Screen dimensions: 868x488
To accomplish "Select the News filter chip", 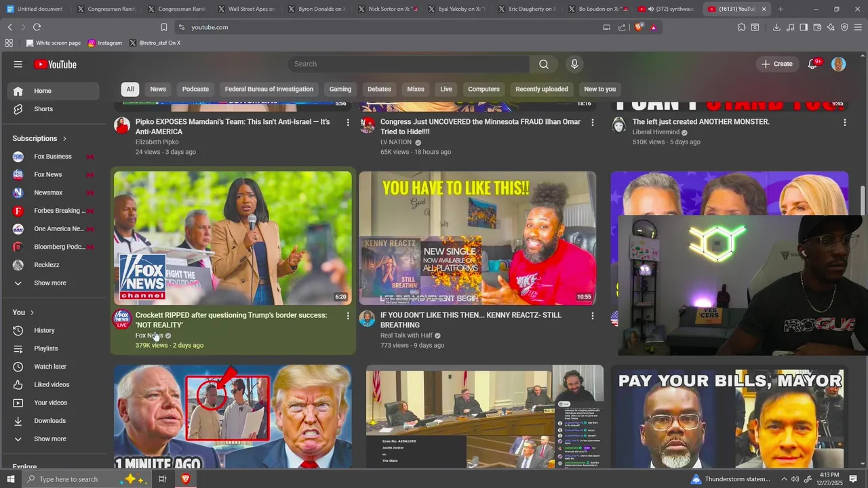I will click(158, 89).
